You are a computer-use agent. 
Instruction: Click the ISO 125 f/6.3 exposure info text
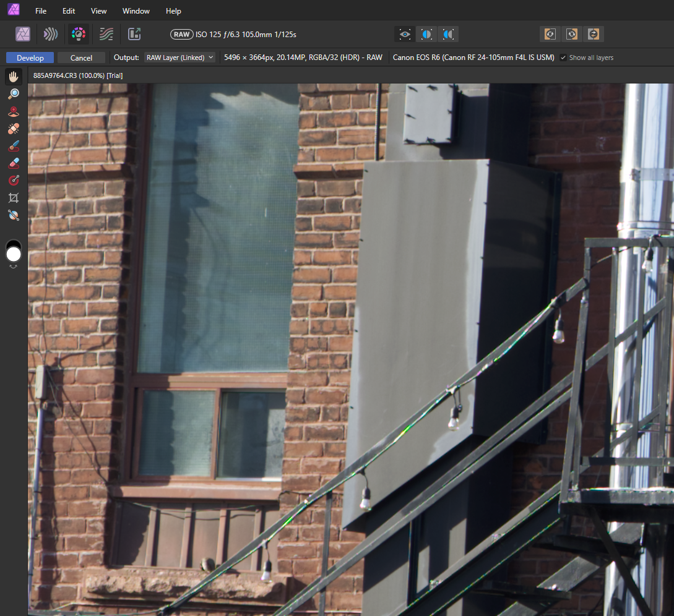pos(246,35)
